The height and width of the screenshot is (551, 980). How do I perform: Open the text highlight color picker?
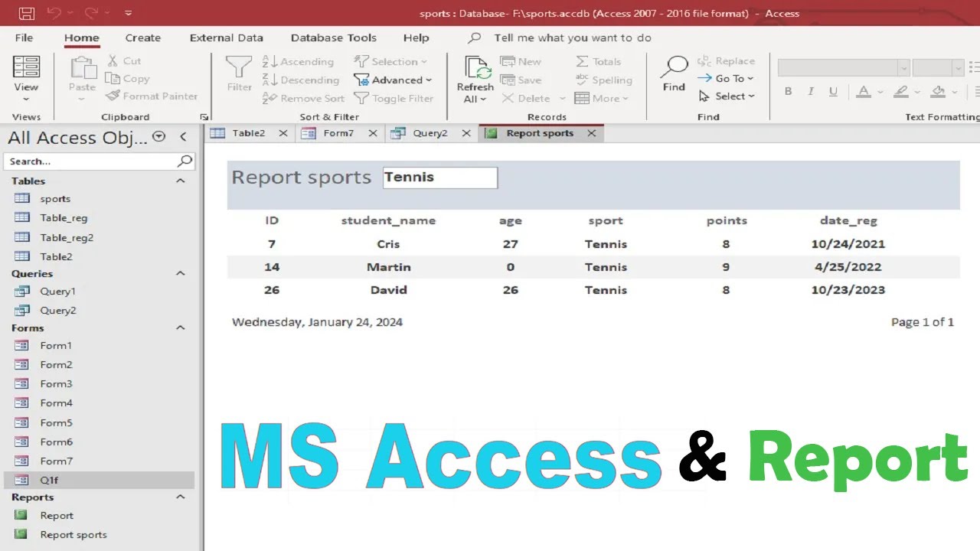[917, 92]
